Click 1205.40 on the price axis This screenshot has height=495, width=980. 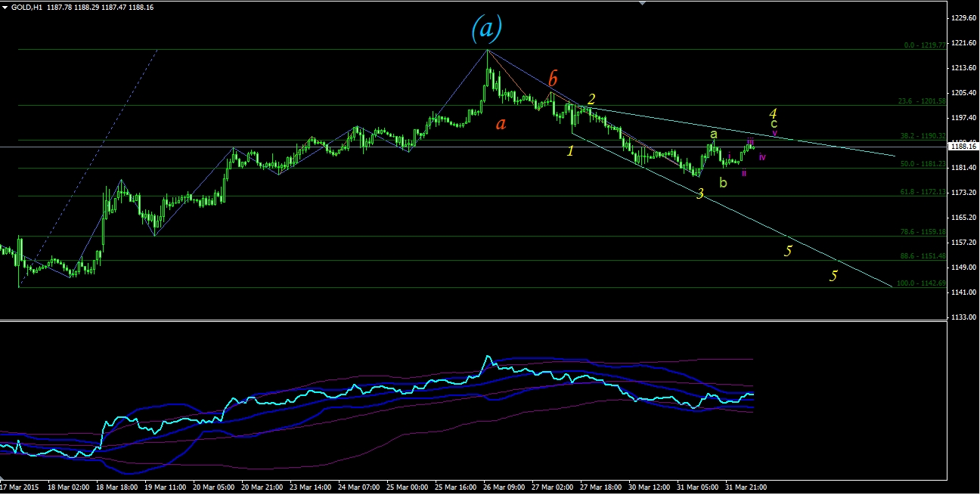click(x=963, y=92)
